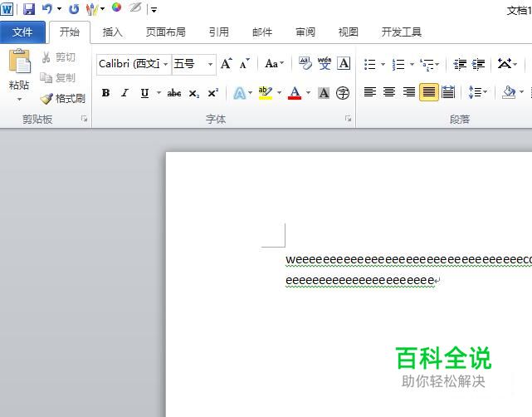Click the first line starting with 'weeee'
This screenshot has width=532, height=417.
pyautogui.click(x=408, y=259)
